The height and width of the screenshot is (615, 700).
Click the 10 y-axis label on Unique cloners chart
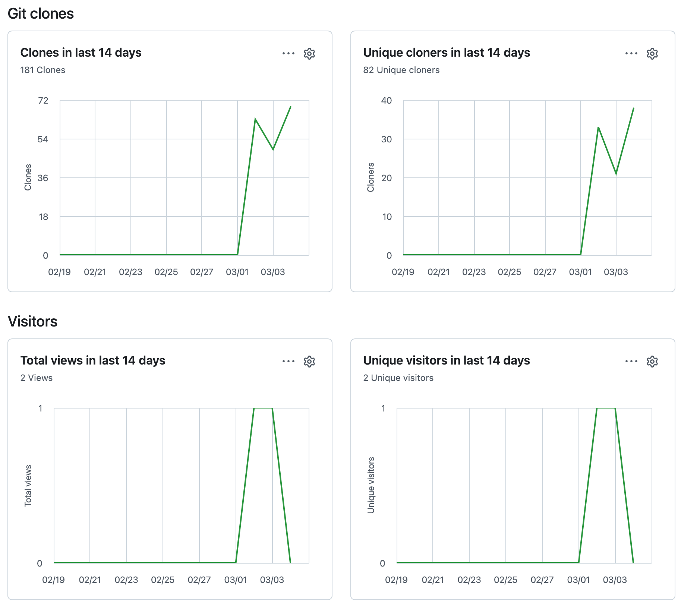click(387, 217)
